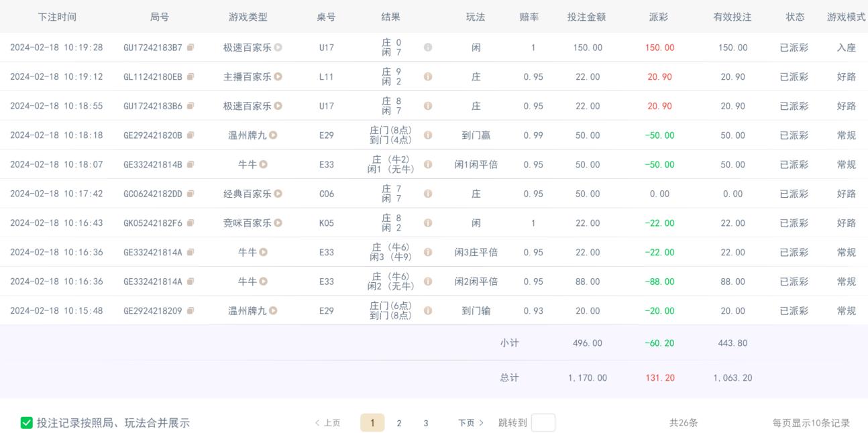
Task: Click the 赔率 column header
Action: 529,17
